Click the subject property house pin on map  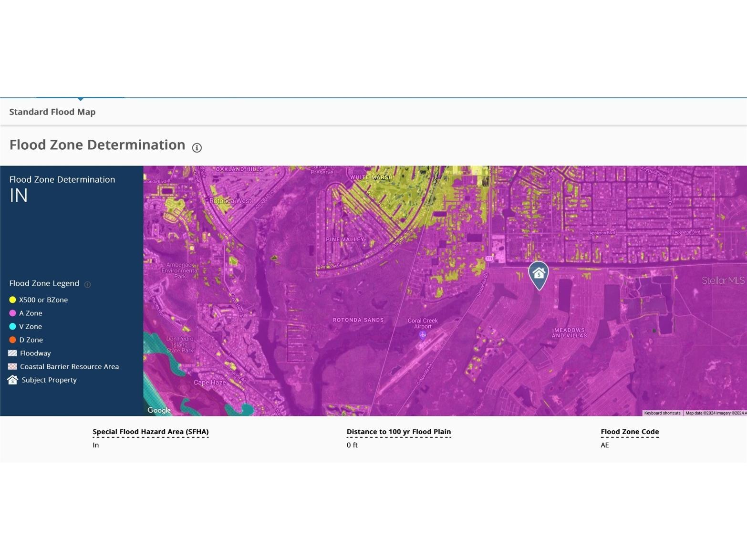[539, 274]
